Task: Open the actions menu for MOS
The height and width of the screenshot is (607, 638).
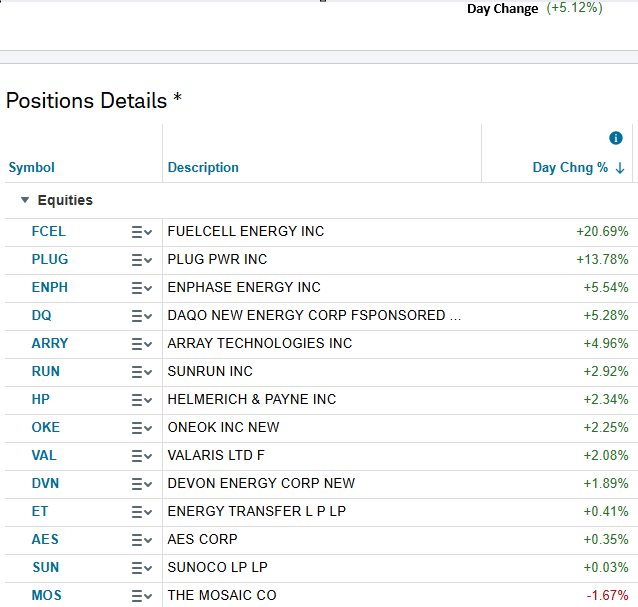Action: pos(142,596)
